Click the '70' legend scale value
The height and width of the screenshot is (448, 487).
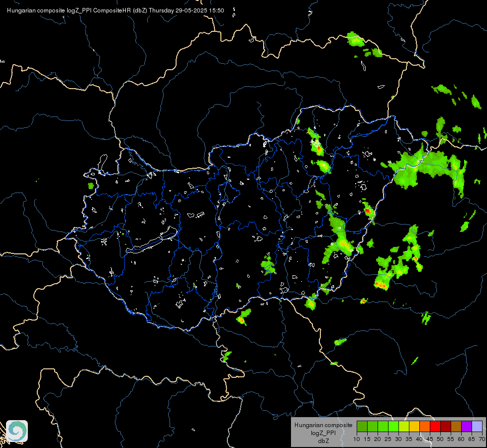(x=483, y=440)
